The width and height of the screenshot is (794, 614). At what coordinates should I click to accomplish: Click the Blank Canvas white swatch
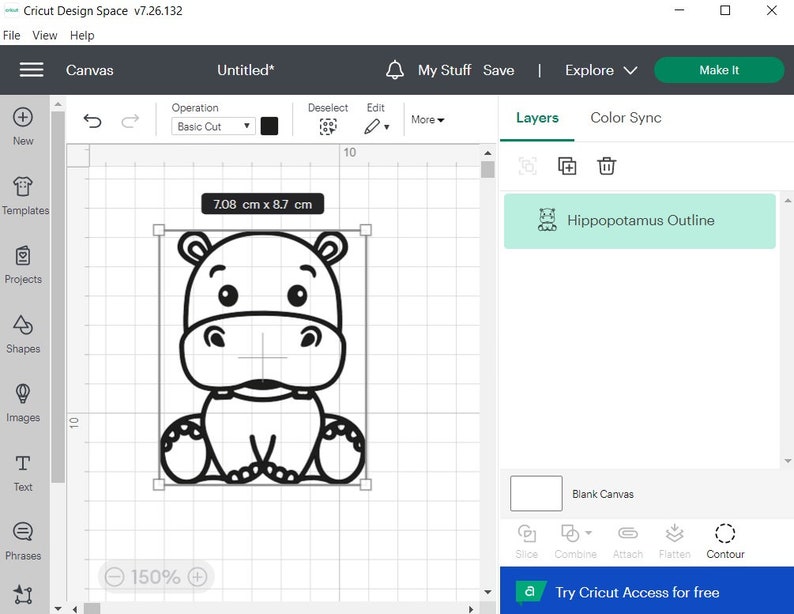(x=536, y=493)
